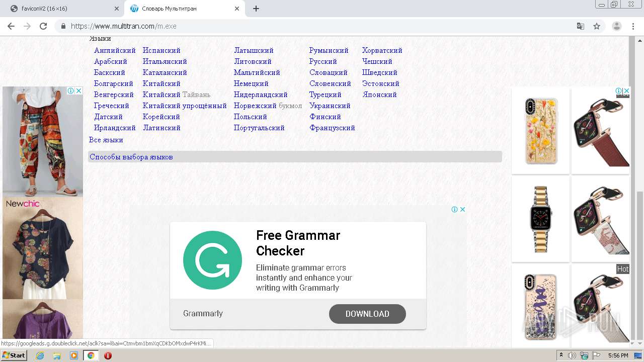The image size is (644, 362).
Task: Click the Способы выбора языков link
Action: 131,157
